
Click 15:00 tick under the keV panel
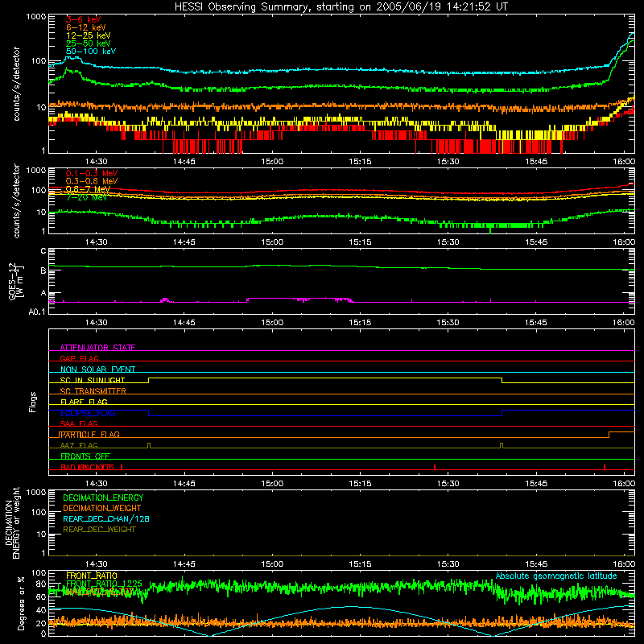pos(272,162)
